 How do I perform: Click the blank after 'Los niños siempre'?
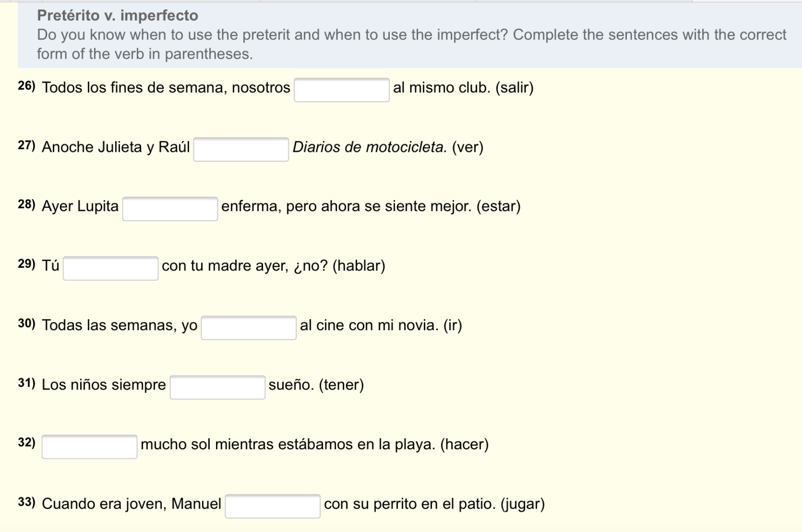click(x=217, y=387)
